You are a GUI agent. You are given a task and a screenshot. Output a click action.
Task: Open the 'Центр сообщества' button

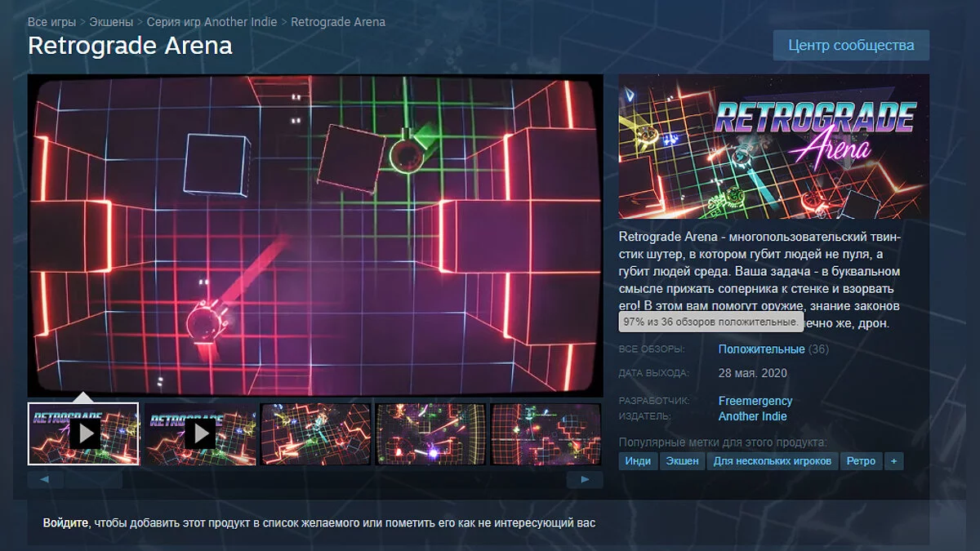(x=851, y=46)
